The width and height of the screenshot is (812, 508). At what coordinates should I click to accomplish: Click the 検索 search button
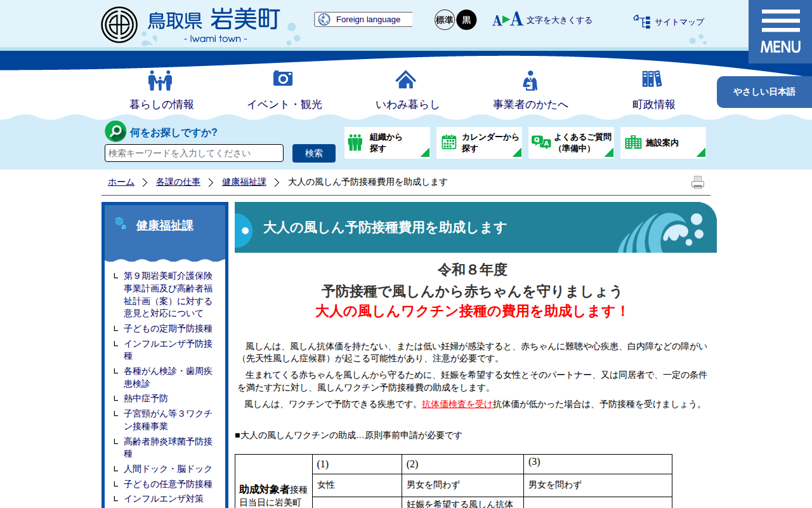314,153
